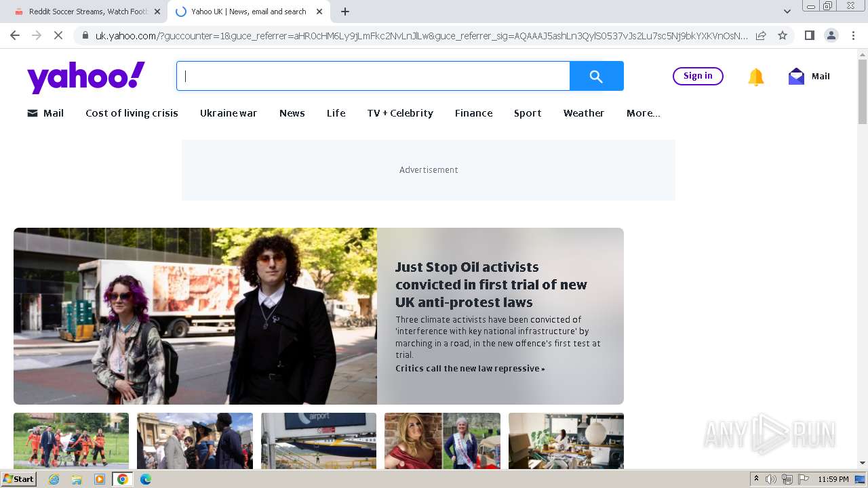Screen dimensions: 868x488
Task: Expand the tab search chevron
Action: (x=787, y=12)
